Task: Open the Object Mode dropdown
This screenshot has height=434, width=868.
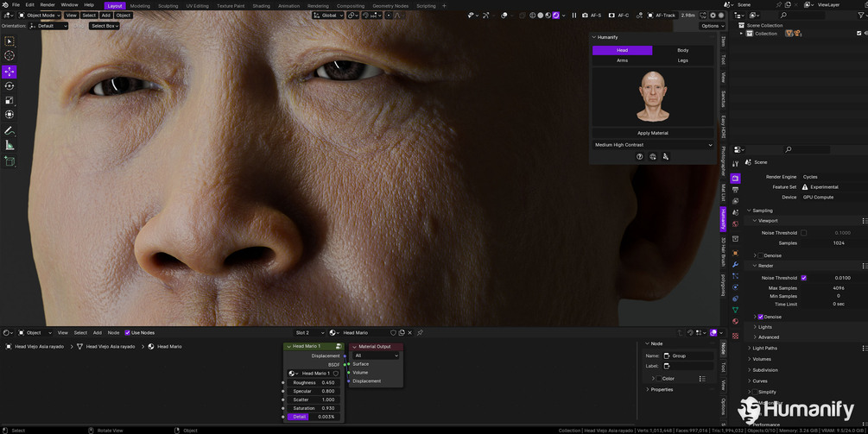Action: [x=40, y=16]
